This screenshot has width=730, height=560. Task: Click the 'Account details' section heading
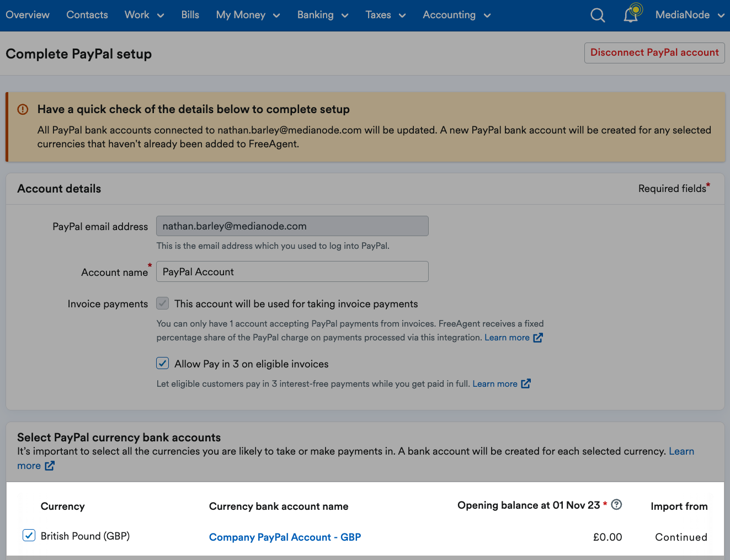59,189
